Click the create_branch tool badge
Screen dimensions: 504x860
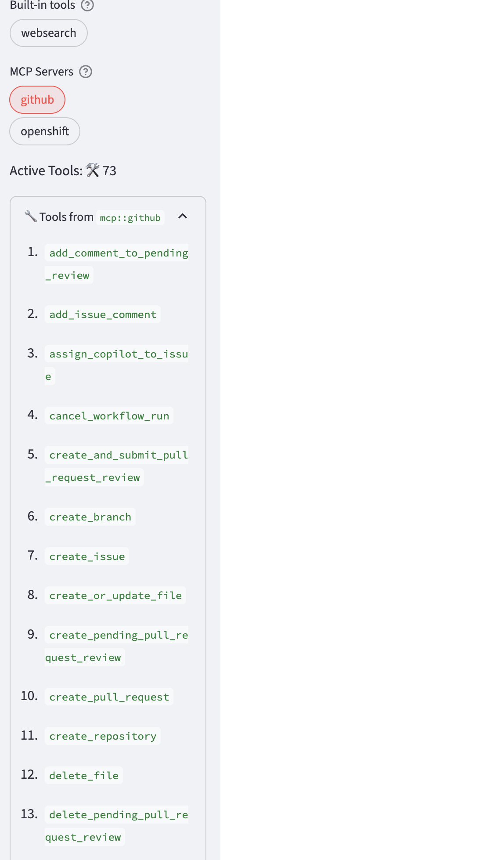[x=90, y=517]
